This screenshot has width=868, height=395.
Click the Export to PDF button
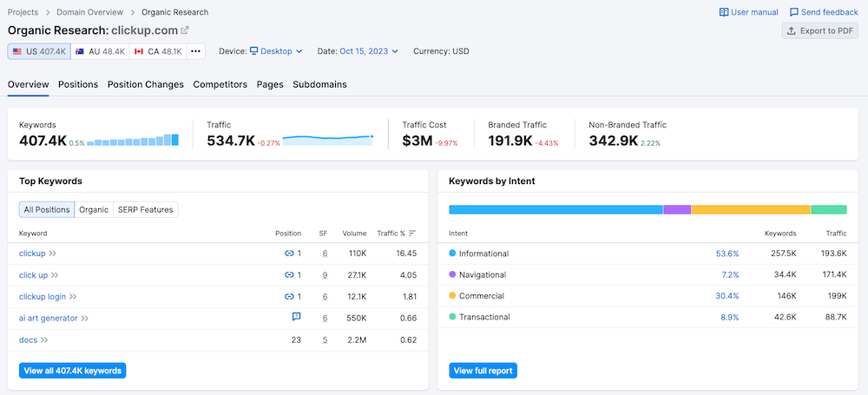(x=820, y=31)
